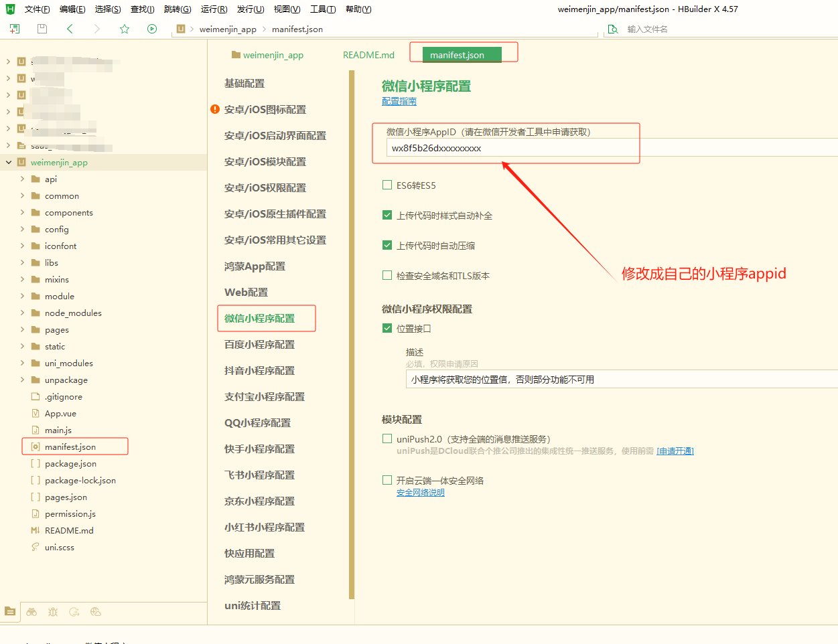Open the 配置指南 link

click(399, 101)
